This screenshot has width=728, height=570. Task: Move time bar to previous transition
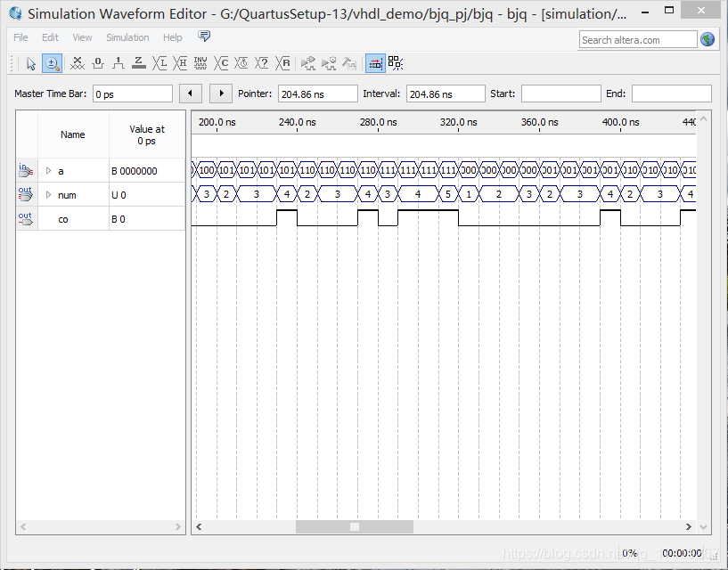point(191,94)
